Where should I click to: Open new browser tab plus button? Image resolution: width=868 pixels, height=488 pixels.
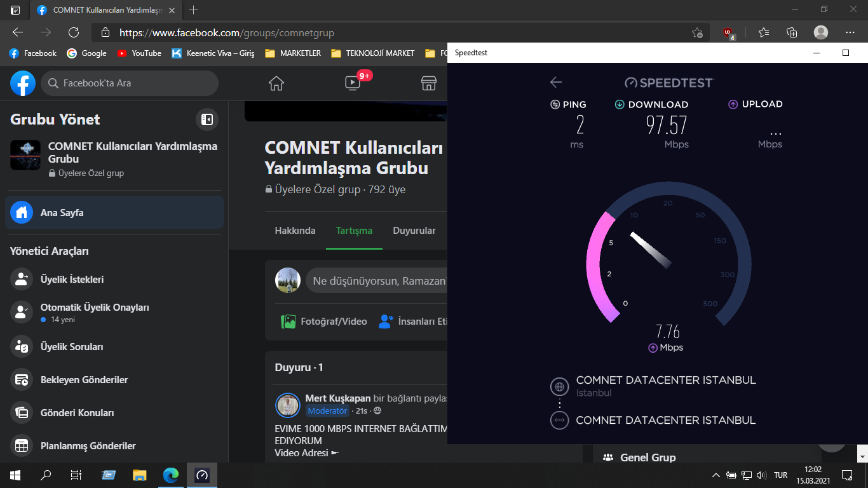click(x=194, y=10)
